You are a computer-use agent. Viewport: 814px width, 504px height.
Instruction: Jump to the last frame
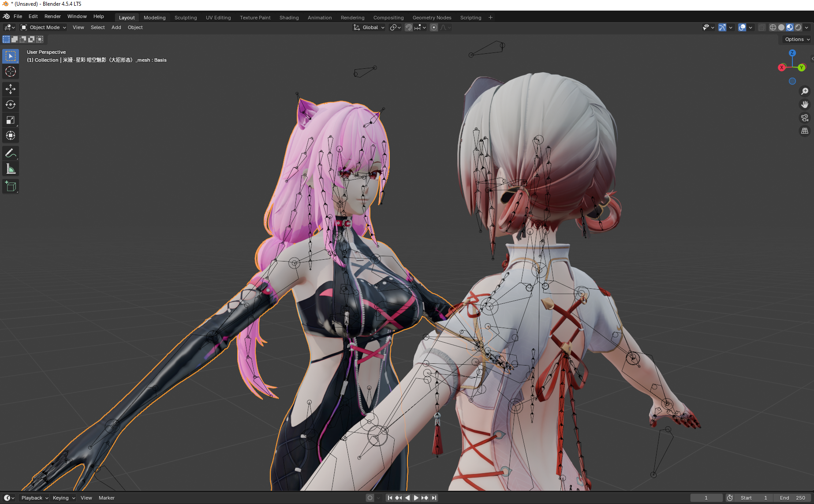pos(434,498)
